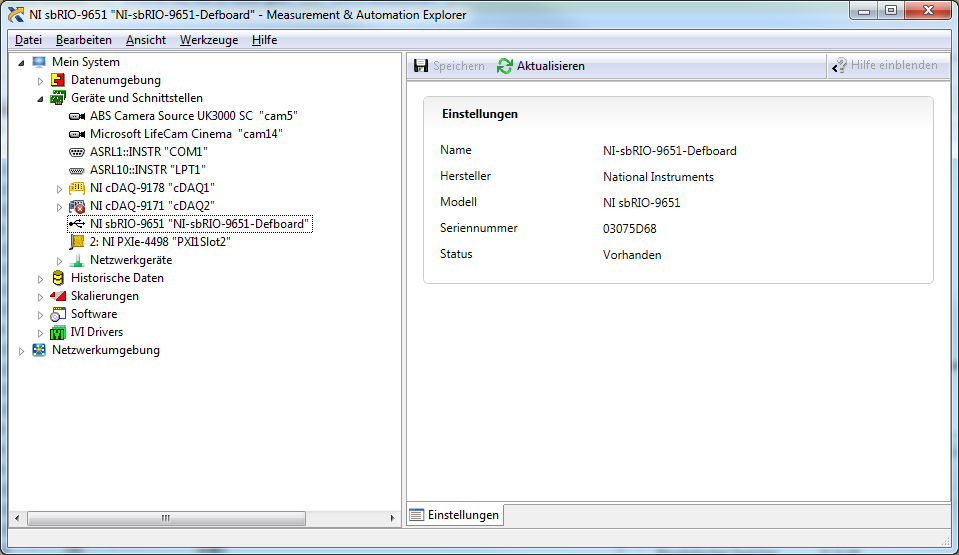Open the Bearbeiten menu
The height and width of the screenshot is (555, 959).
point(84,40)
